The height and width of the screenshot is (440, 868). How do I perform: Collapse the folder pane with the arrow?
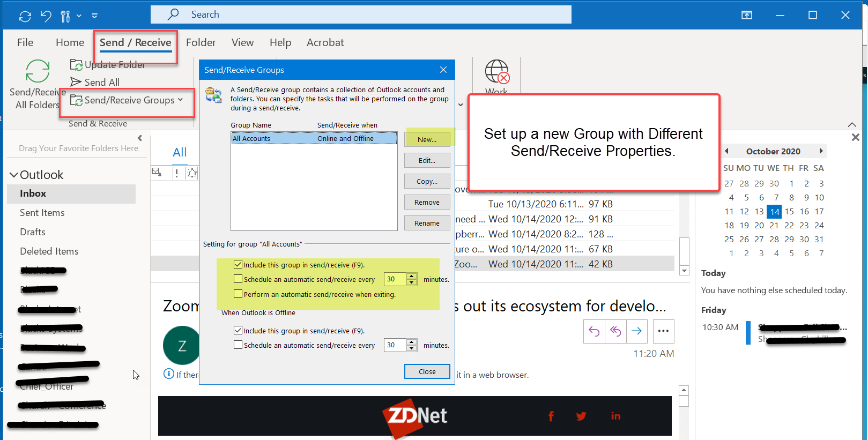139,138
